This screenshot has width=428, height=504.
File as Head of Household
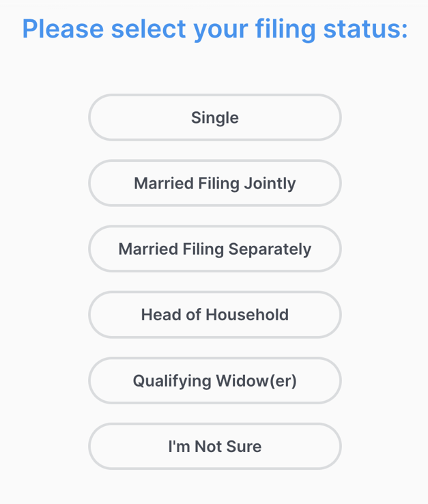click(214, 314)
